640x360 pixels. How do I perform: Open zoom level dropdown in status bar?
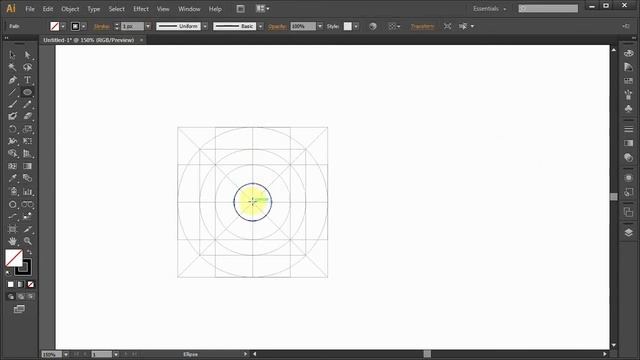[66, 354]
